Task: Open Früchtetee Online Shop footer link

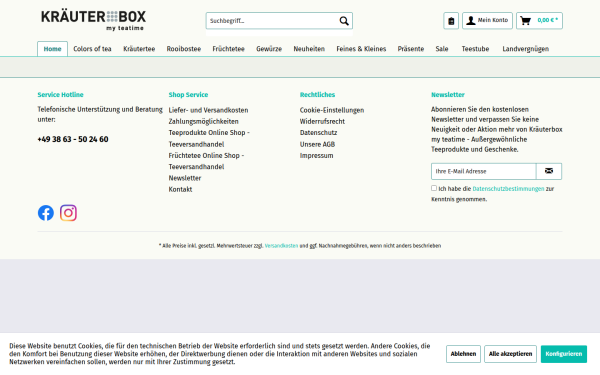Action: pos(206,161)
